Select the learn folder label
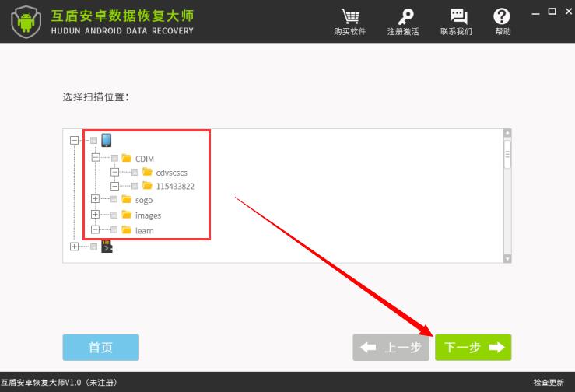This screenshot has height=392, width=575. point(145,231)
